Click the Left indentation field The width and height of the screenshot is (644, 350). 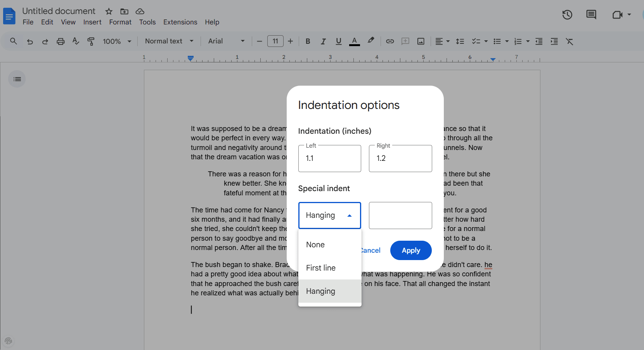[x=330, y=159]
